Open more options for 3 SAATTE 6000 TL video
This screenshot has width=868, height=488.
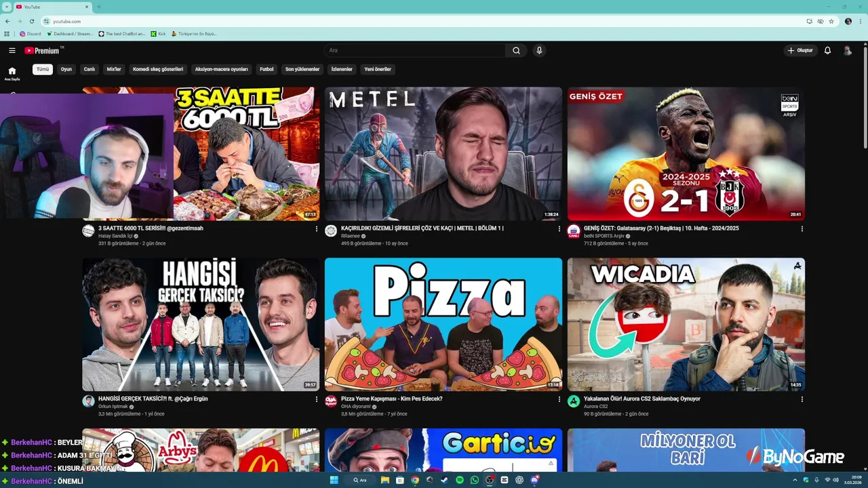tap(316, 229)
